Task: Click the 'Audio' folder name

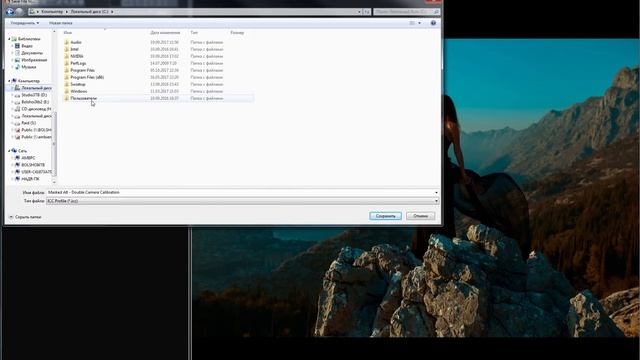Action: [x=76, y=42]
